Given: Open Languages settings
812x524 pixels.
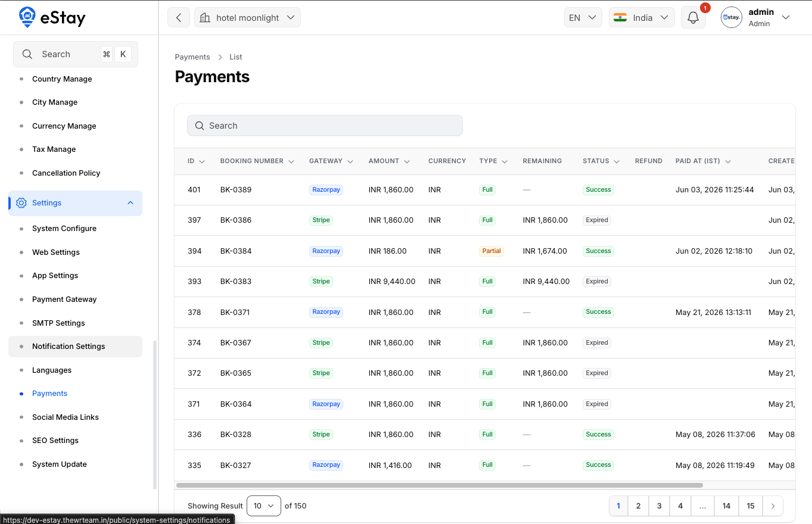Looking at the screenshot, I should pos(52,370).
